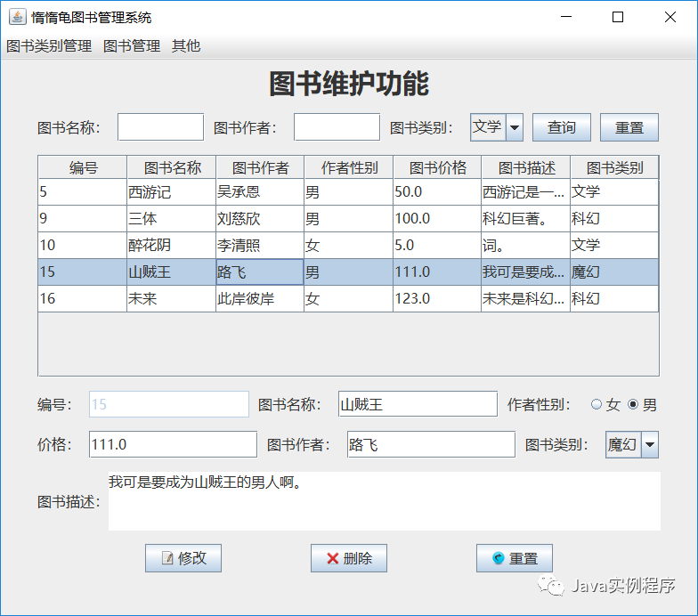Select the 男 radio button
This screenshot has height=616, width=698.
point(633,404)
